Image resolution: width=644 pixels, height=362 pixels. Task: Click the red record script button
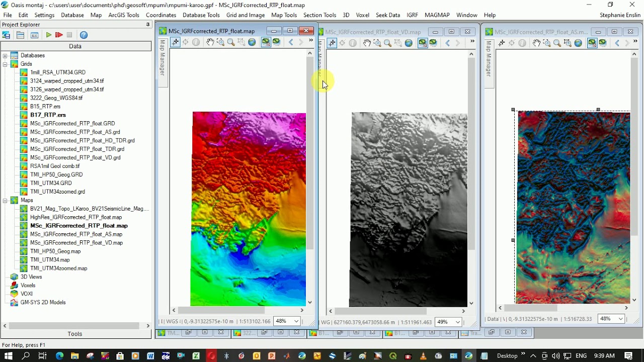tap(59, 35)
